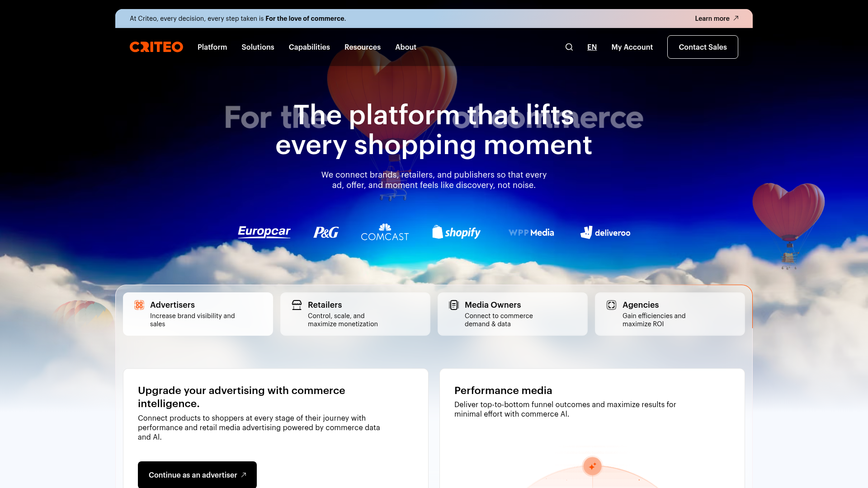Image resolution: width=868 pixels, height=488 pixels.
Task: Click the Deliveroo kangaroo logo
Action: 587,232
